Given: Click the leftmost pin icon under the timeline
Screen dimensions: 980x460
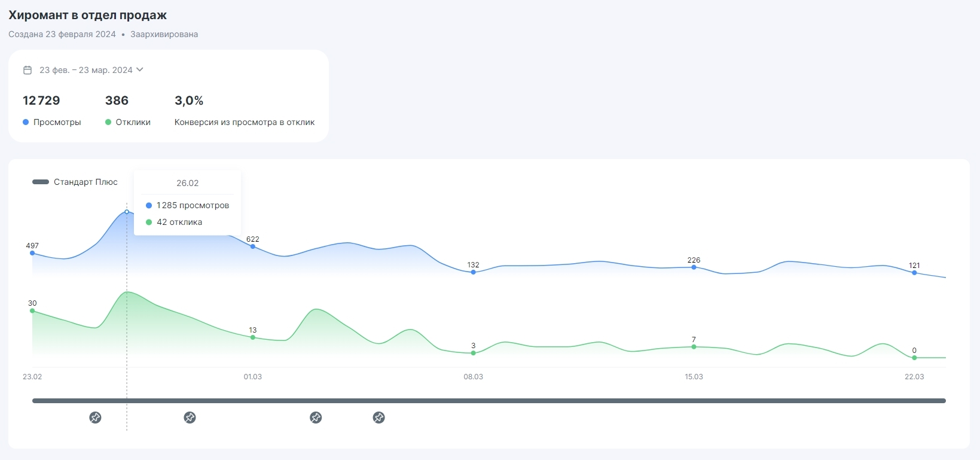Looking at the screenshot, I should tap(95, 418).
